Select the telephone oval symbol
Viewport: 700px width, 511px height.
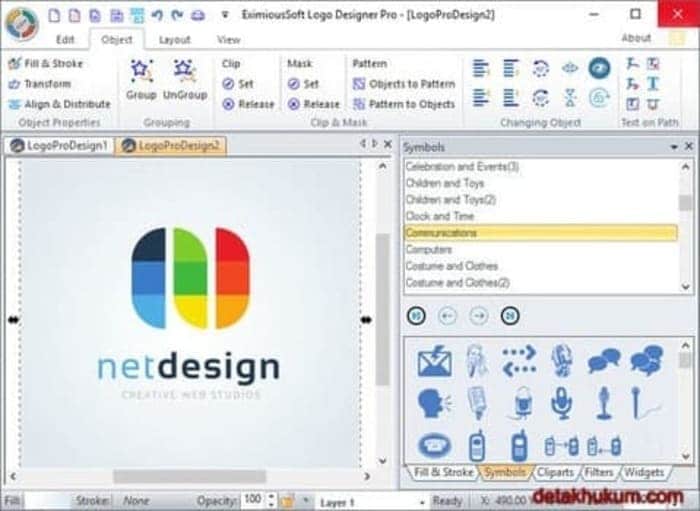point(434,444)
